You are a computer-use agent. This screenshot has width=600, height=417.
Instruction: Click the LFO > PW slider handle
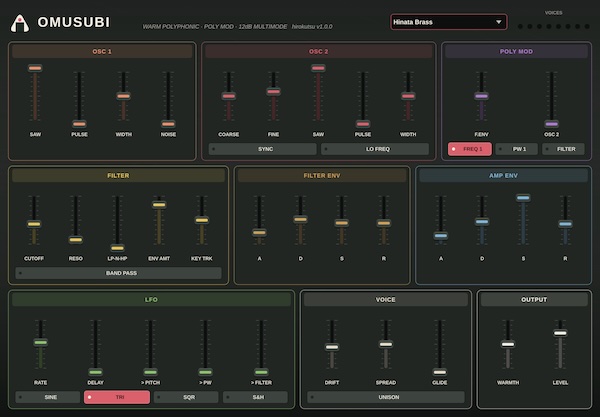[x=205, y=372]
